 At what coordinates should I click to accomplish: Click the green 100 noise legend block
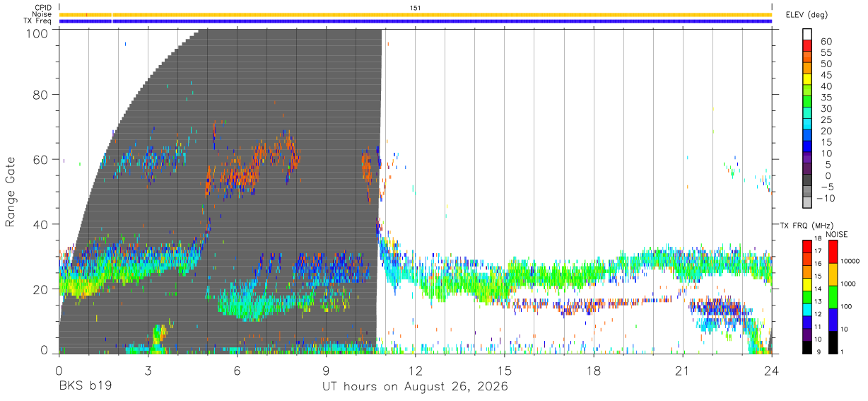pos(832,296)
